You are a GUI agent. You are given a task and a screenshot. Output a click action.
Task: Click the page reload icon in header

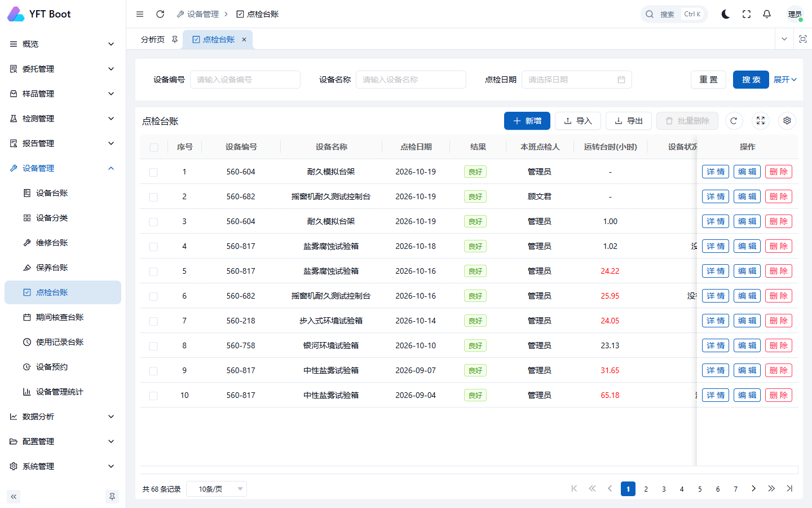(x=160, y=14)
